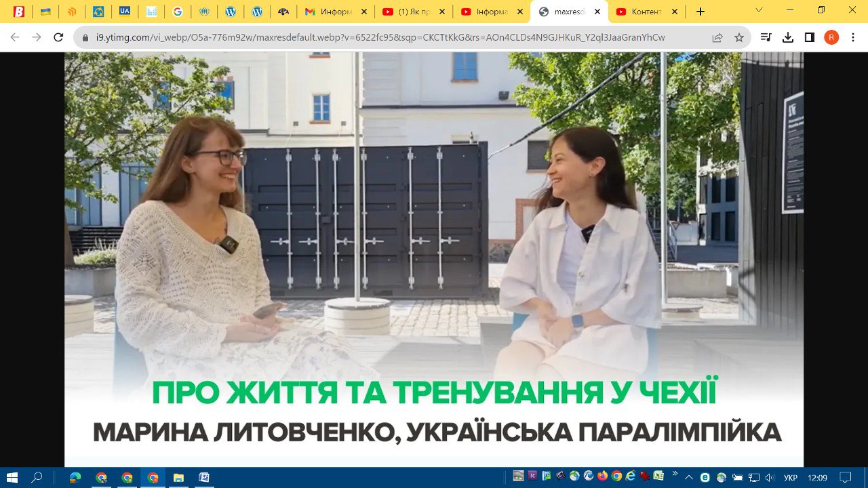The image size is (868, 488).
Task: Expand the tab search chevron
Action: pyautogui.click(x=759, y=10)
